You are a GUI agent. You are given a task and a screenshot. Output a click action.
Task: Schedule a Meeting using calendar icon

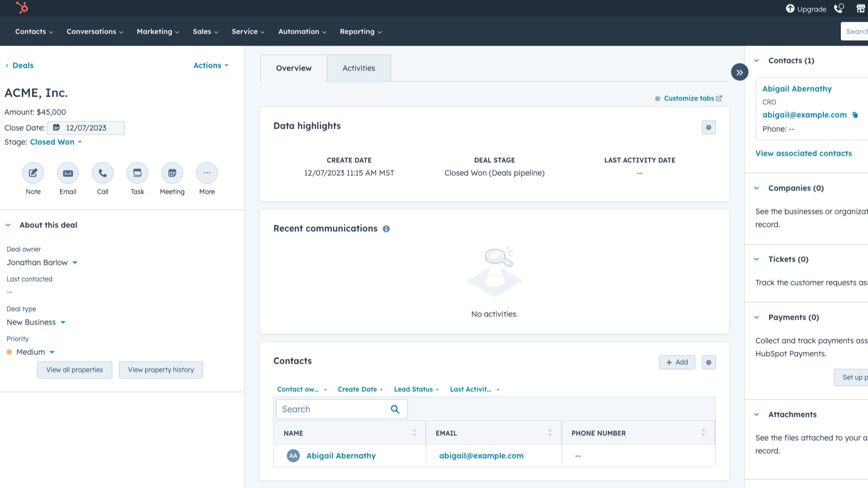pyautogui.click(x=172, y=173)
